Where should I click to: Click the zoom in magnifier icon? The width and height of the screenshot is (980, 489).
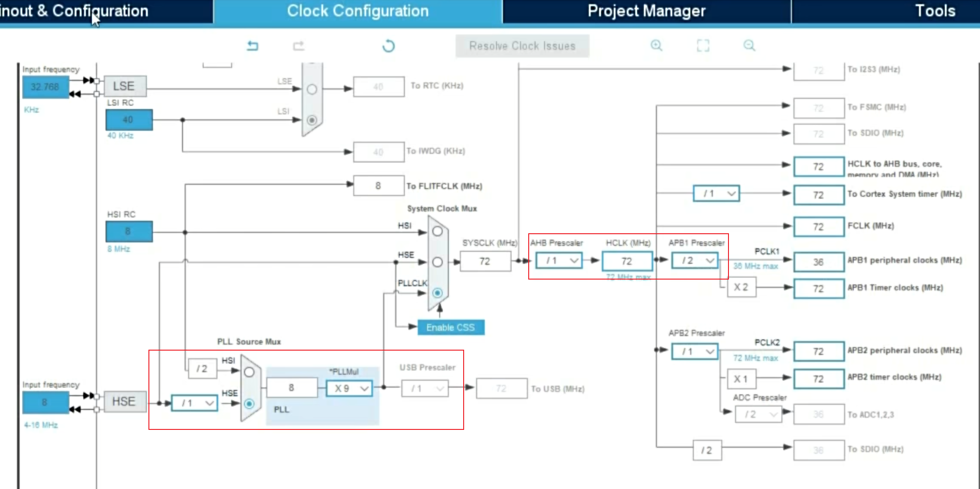coord(656,45)
